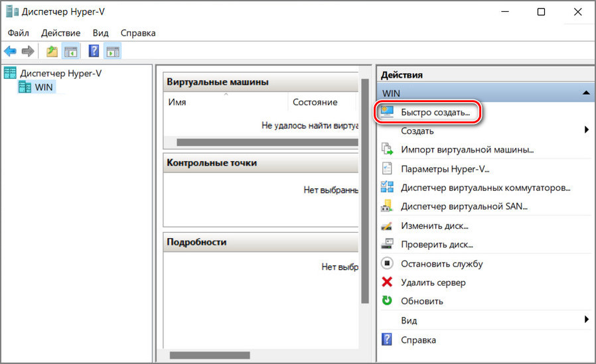Click the WIN server icon in tree

coord(25,88)
